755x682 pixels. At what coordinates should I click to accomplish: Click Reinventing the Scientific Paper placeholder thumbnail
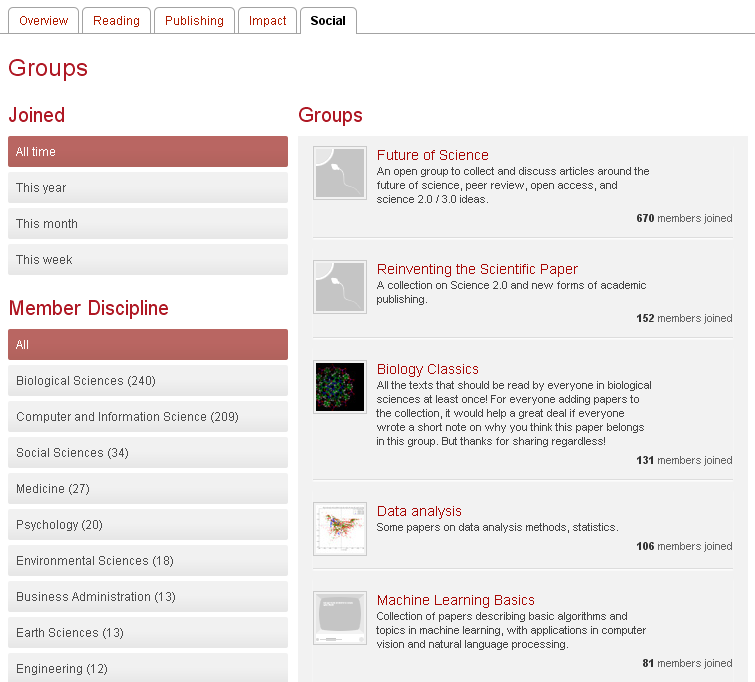[340, 287]
